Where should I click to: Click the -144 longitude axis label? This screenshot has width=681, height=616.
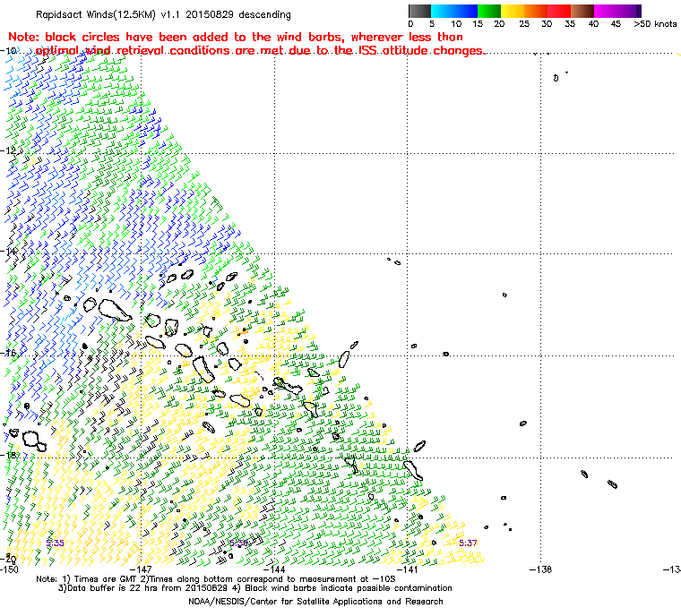[274, 569]
